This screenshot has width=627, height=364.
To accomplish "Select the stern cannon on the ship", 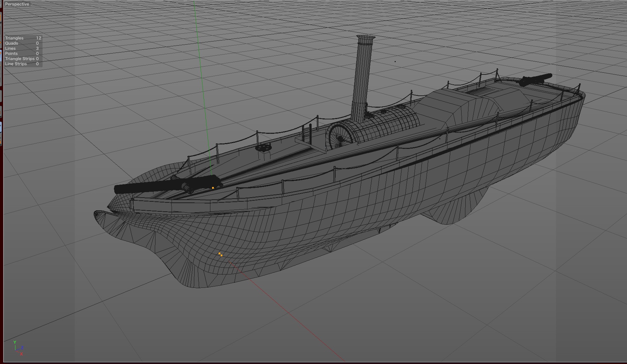I will click(535, 80).
